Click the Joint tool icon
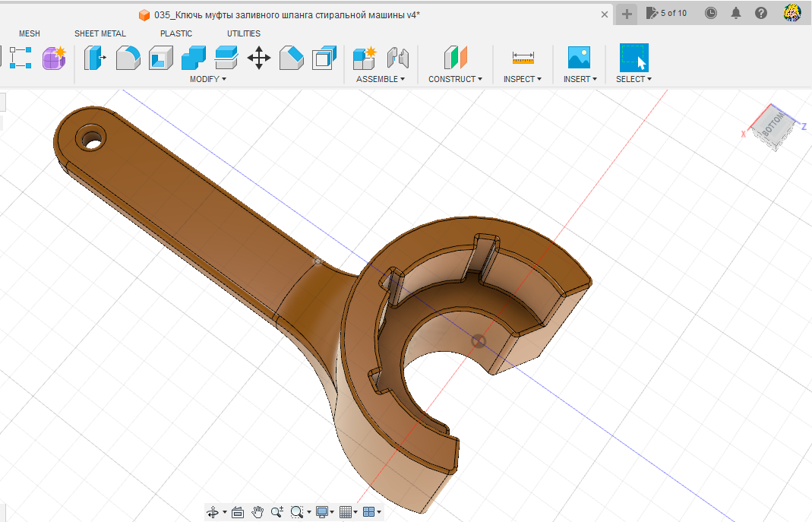 398,58
